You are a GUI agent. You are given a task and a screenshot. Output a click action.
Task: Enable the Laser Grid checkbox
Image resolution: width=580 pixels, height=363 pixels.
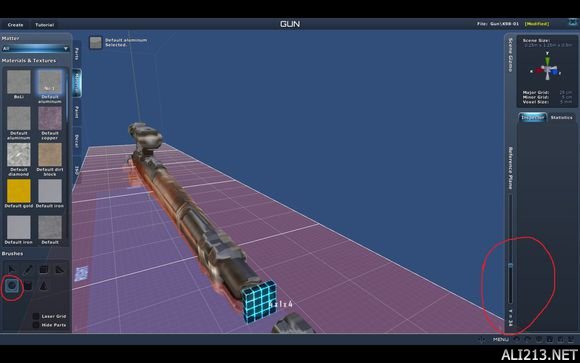(x=36, y=316)
